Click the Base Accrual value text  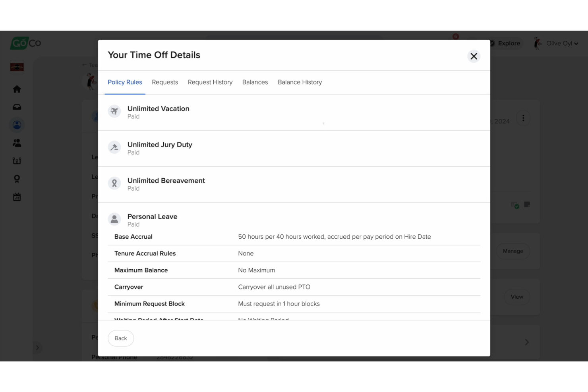pos(335,237)
